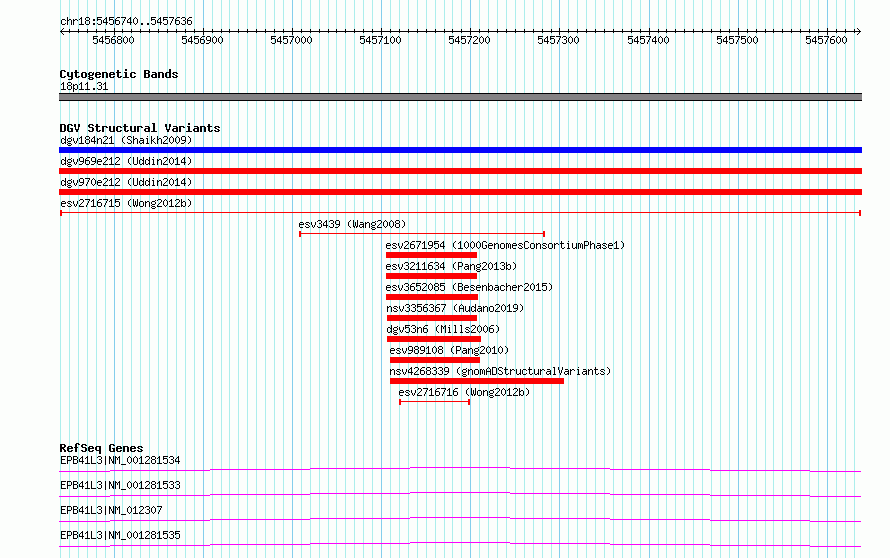Click the magenta NM_001281534 transcript line

pyautogui.click(x=460, y=469)
